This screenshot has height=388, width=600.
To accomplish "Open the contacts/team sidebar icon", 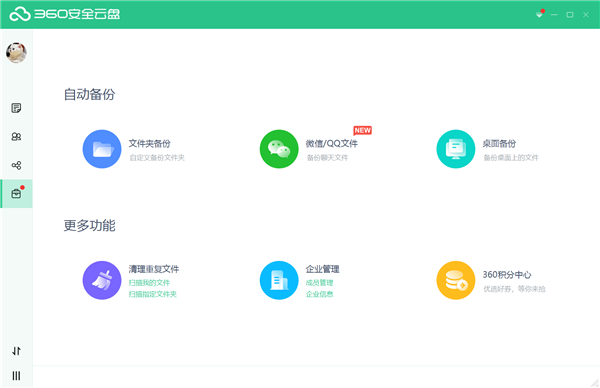I will 16,137.
